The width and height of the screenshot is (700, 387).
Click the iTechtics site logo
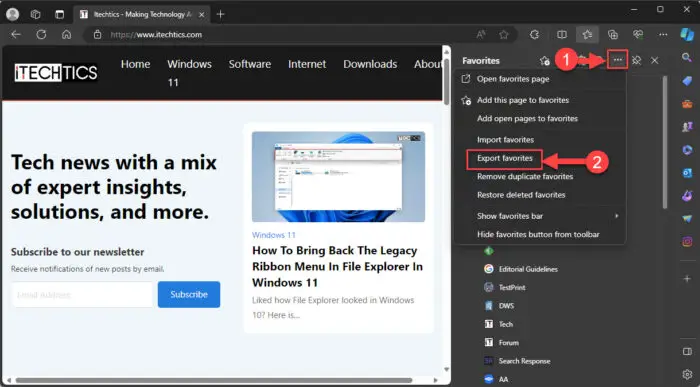click(x=56, y=73)
